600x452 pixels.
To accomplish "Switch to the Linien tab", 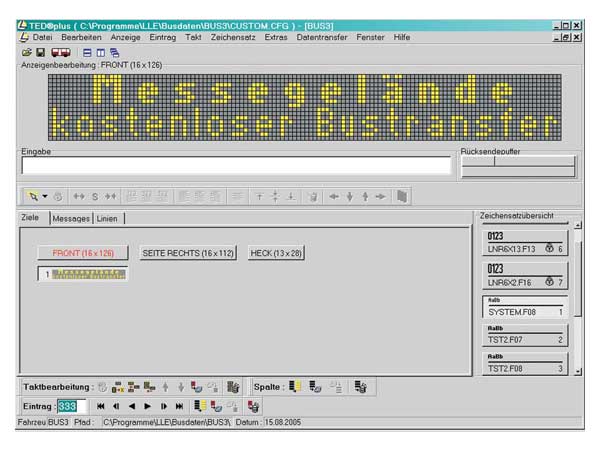I will 107,219.
